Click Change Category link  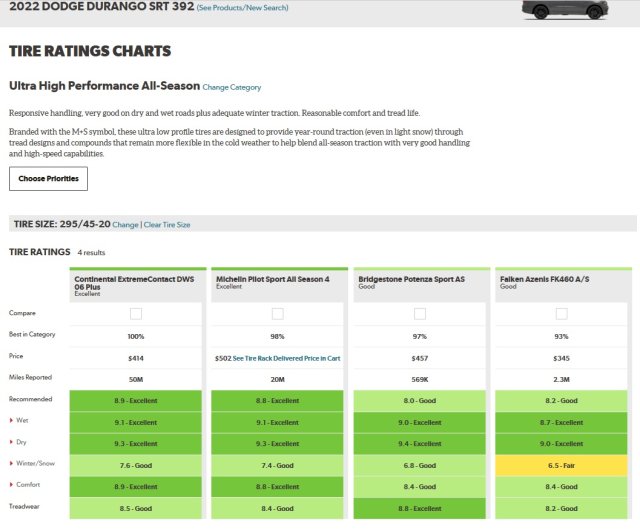click(x=232, y=87)
